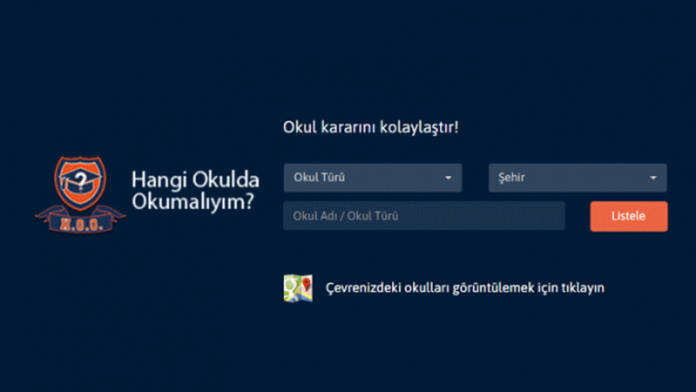Screen dimensions: 696x392
Task: Click the caret arrow in the Okul Türü box
Action: (x=448, y=178)
